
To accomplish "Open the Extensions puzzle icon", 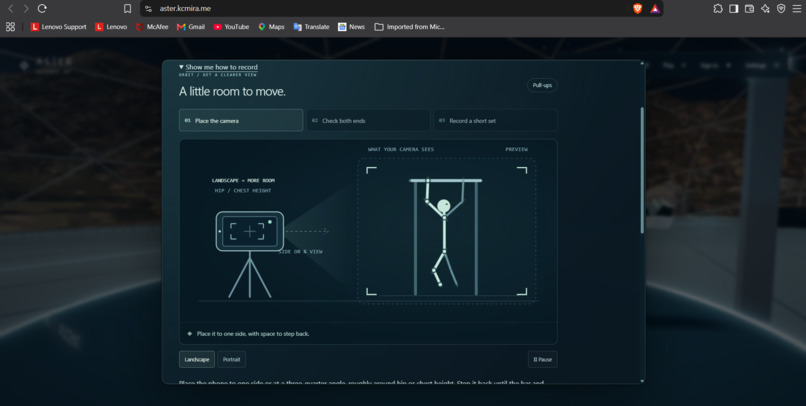I will click(718, 9).
